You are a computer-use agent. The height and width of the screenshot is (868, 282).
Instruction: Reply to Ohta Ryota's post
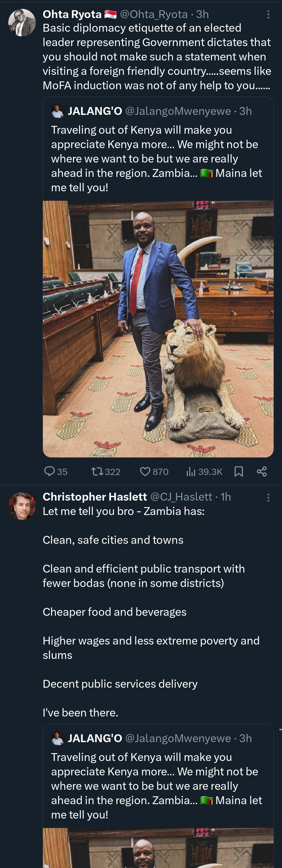click(x=49, y=471)
